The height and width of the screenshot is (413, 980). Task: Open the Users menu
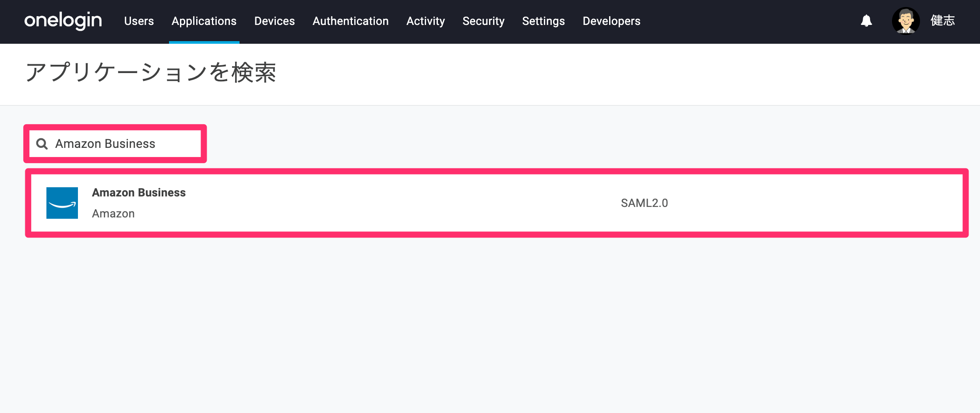click(139, 21)
